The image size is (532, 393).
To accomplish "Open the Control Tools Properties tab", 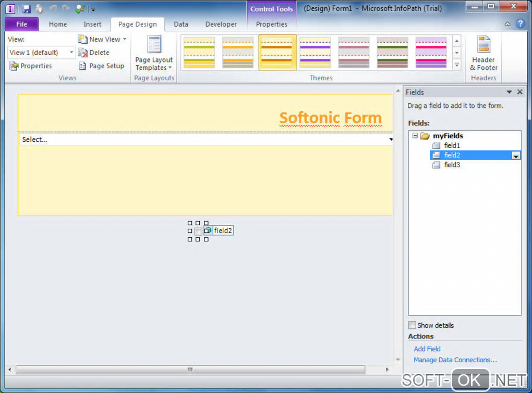I will 271,24.
